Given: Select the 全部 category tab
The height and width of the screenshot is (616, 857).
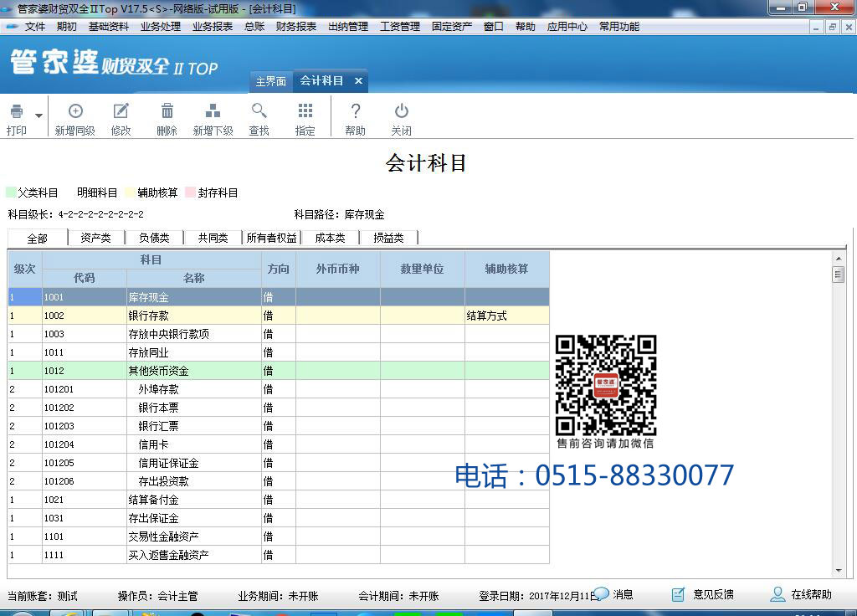Looking at the screenshot, I should click(x=37, y=239).
